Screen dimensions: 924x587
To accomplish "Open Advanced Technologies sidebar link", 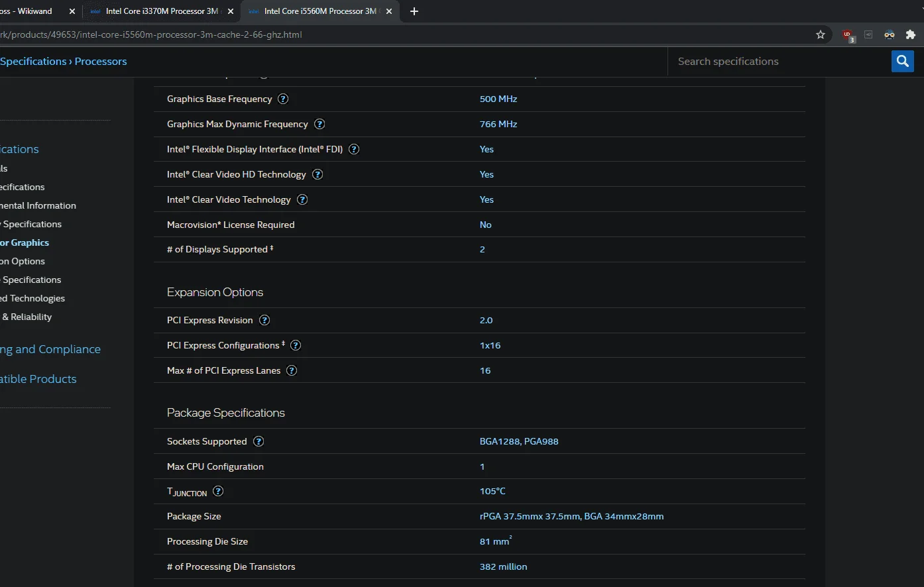I will tap(32, 298).
